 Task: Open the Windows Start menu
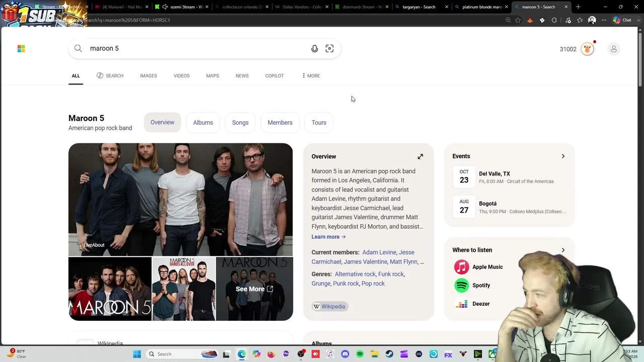click(x=137, y=354)
